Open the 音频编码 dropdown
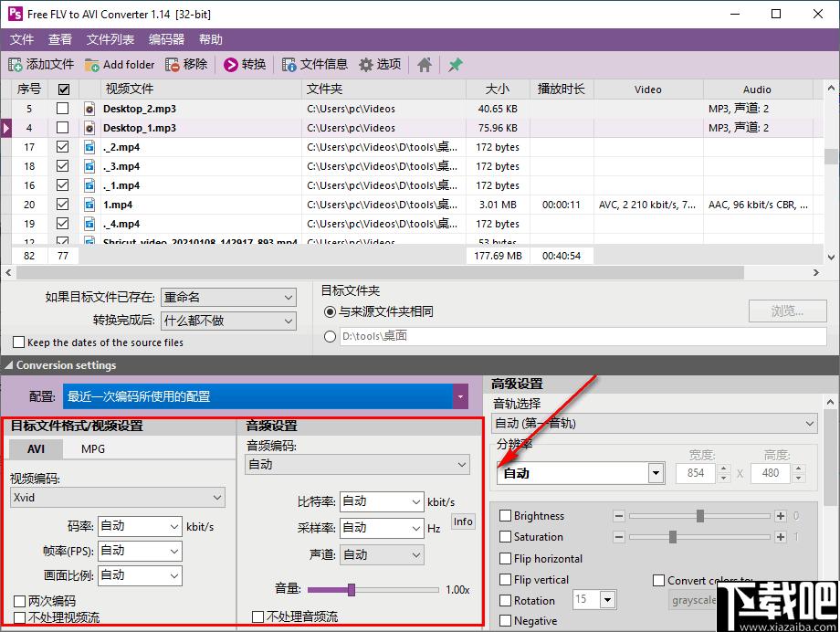This screenshot has height=632, width=840. 357,465
